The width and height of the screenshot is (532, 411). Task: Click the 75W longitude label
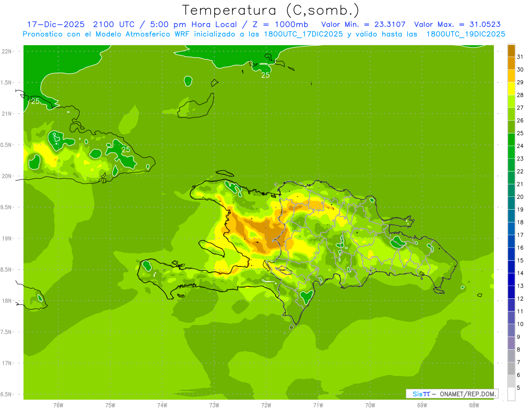click(110, 405)
